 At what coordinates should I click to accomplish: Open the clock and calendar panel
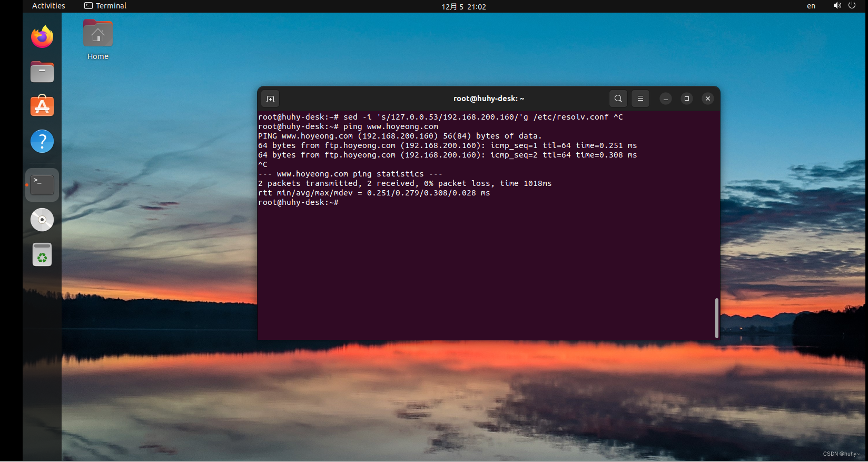point(463,6)
